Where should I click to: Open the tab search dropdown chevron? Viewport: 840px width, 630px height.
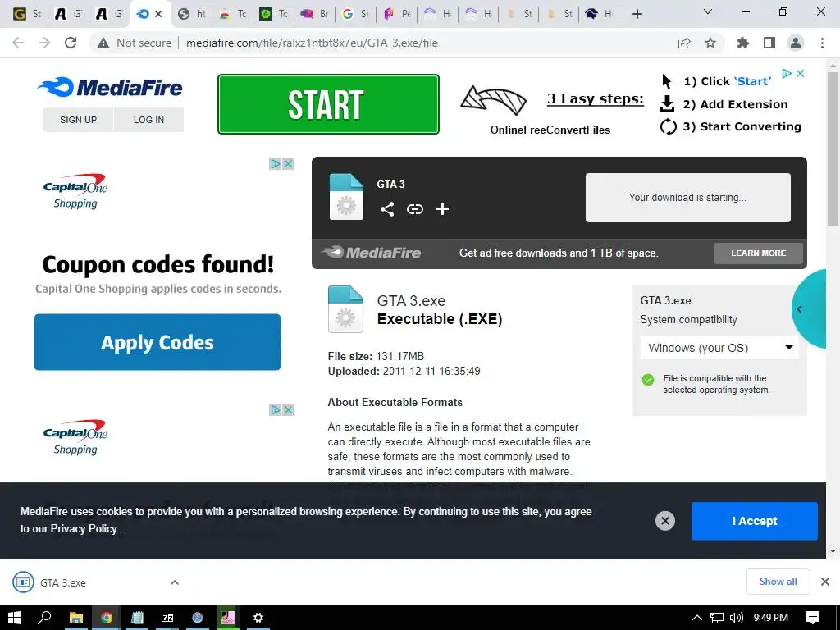click(708, 11)
